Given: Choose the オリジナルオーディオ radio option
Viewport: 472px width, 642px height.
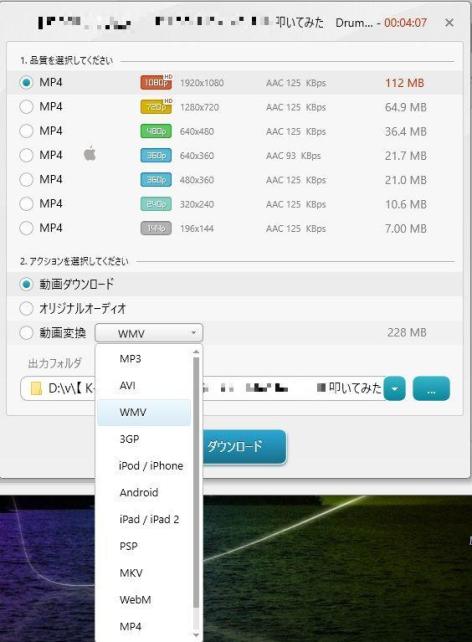Looking at the screenshot, I should [x=26, y=308].
